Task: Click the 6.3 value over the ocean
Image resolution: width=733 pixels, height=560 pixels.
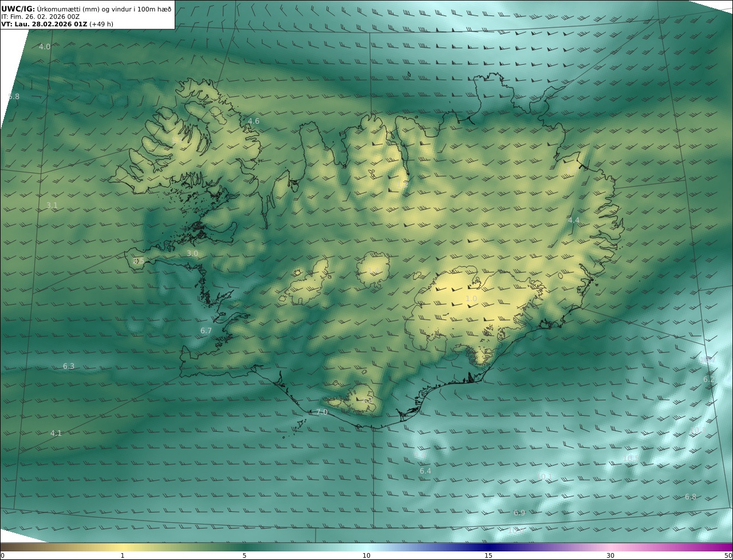Action: (x=69, y=366)
